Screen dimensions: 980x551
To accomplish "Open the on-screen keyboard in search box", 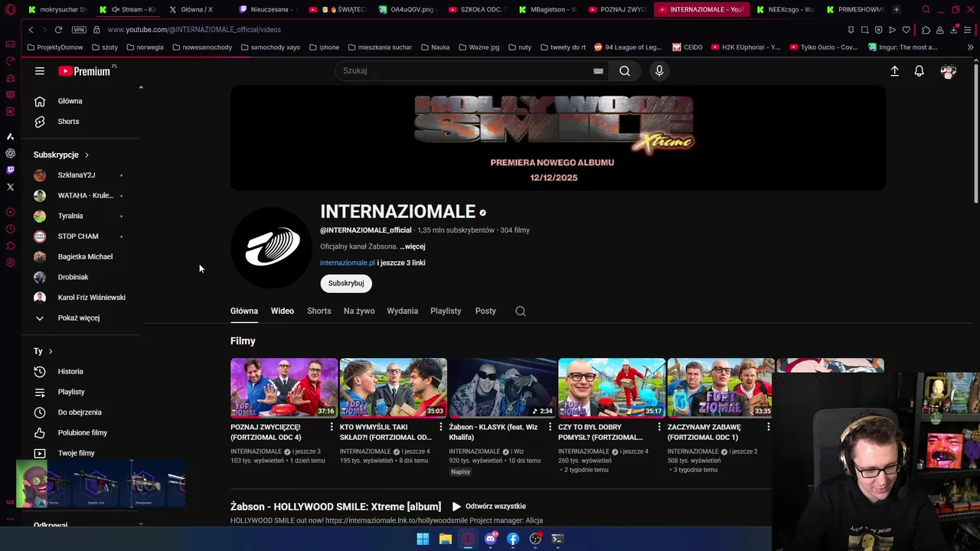I will coord(598,71).
